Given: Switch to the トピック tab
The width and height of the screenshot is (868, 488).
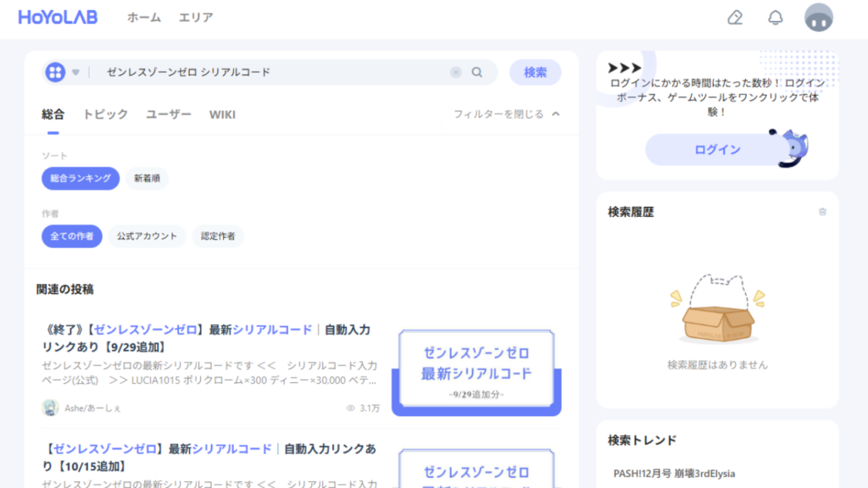Looking at the screenshot, I should coord(105,114).
